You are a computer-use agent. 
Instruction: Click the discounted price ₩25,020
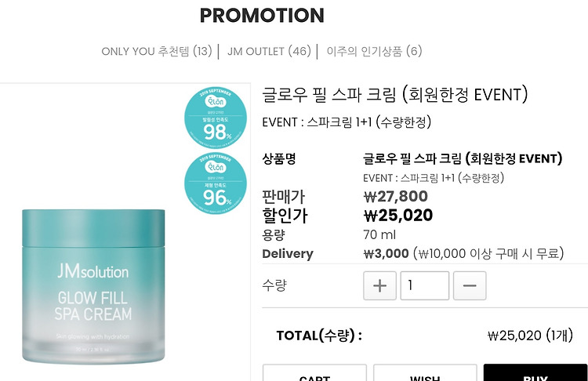click(x=398, y=216)
